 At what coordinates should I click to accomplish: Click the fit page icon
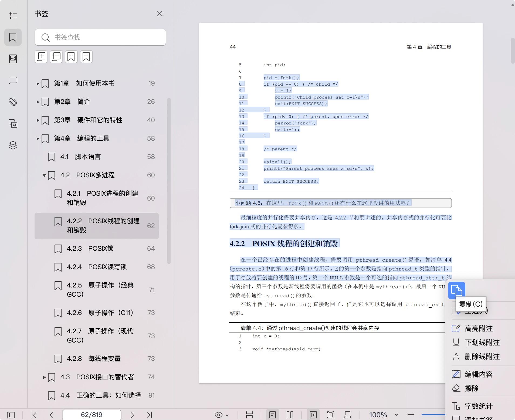[331, 415]
